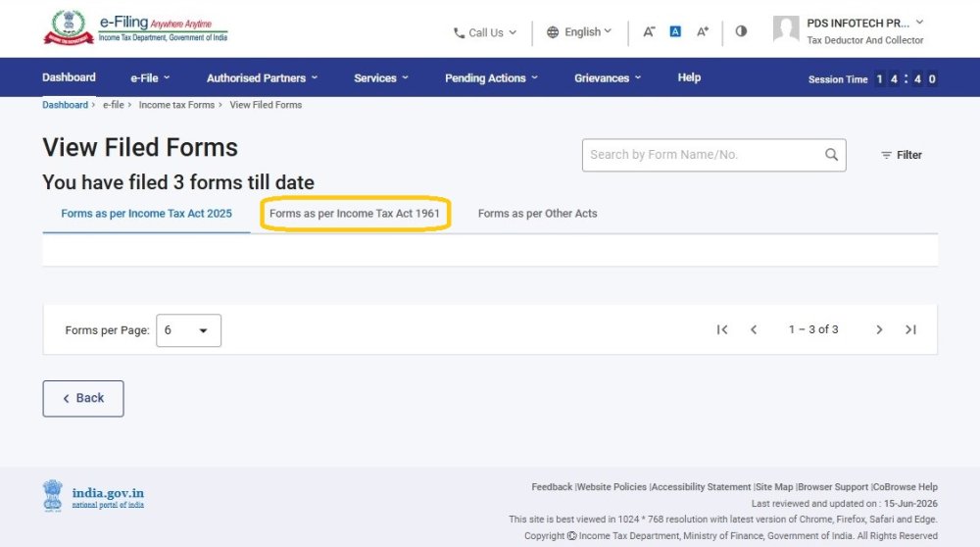Open the Feedback footer link

(x=551, y=487)
